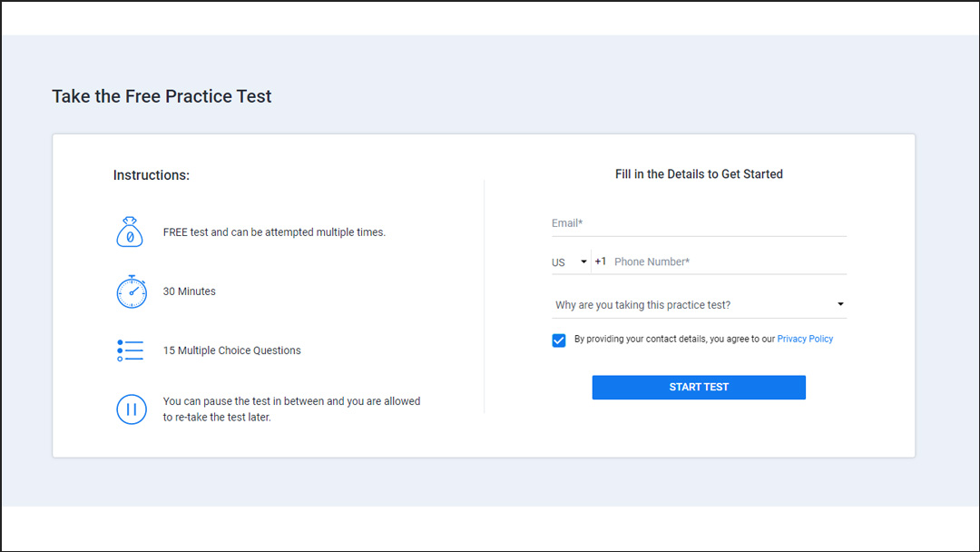The image size is (980, 552).
Task: Click into the Phone Number field
Action: click(x=726, y=262)
